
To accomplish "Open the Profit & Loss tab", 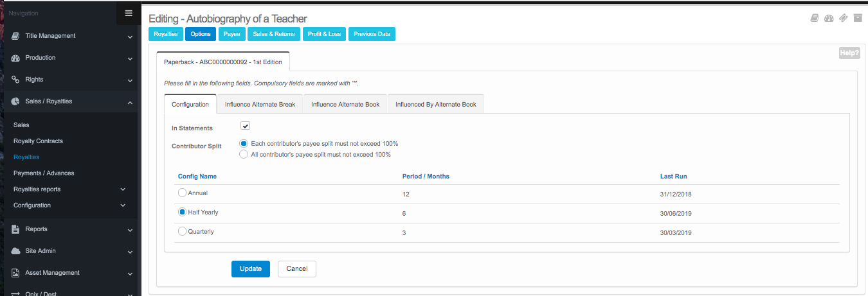I will [325, 34].
